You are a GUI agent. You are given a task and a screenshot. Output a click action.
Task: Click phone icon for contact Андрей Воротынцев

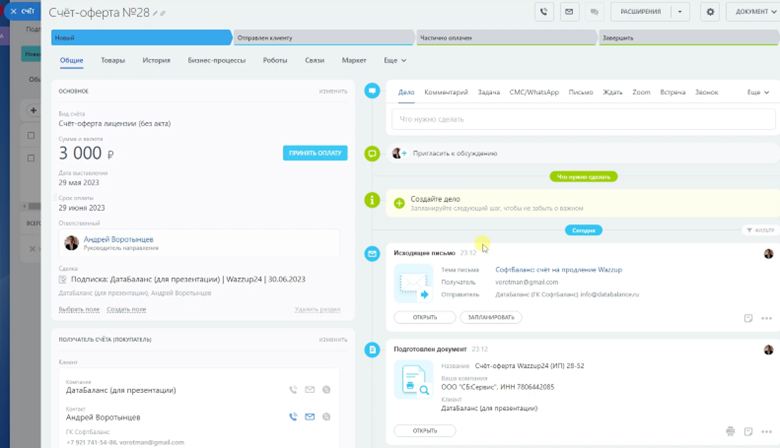pyautogui.click(x=293, y=417)
